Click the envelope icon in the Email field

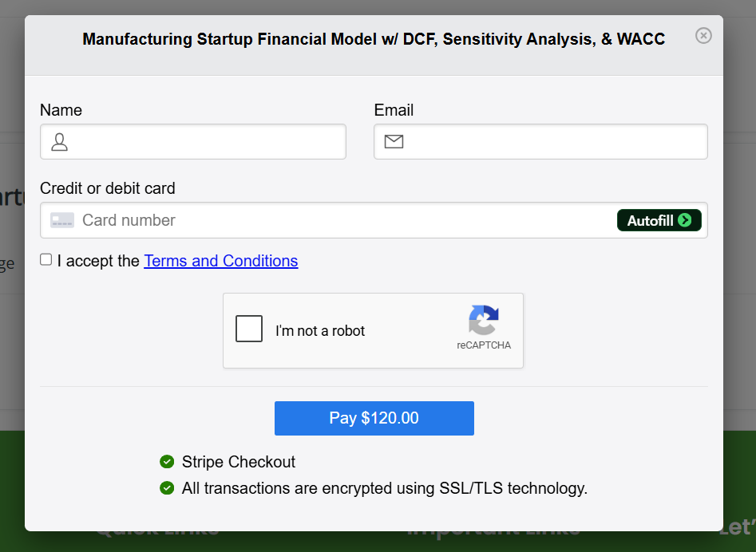click(x=394, y=142)
